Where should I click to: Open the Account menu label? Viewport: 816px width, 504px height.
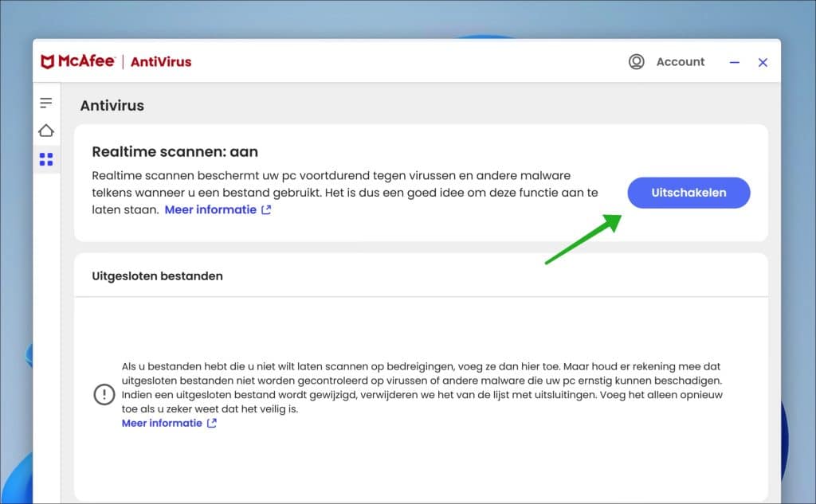681,62
